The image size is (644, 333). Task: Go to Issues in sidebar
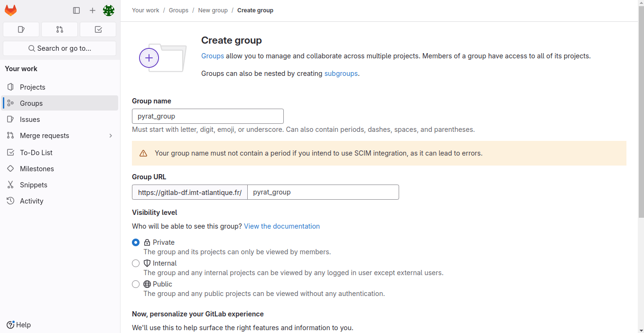click(x=29, y=120)
